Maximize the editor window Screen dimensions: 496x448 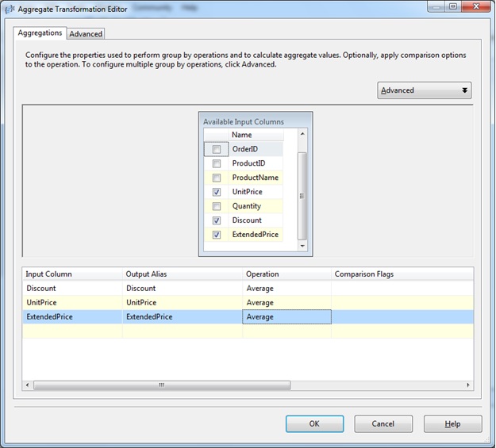[x=453, y=6]
